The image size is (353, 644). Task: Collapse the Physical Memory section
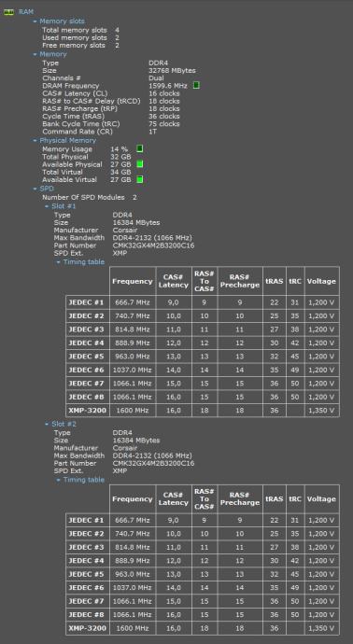tap(35, 140)
